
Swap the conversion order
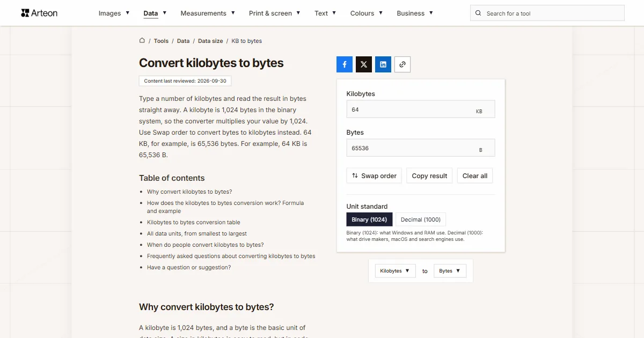(x=374, y=176)
